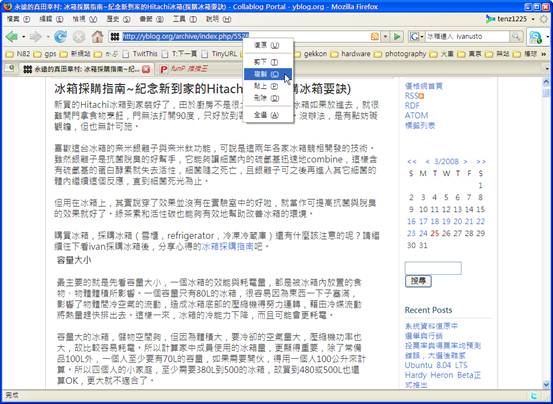Open the 檢視 (V) menu

84,19
